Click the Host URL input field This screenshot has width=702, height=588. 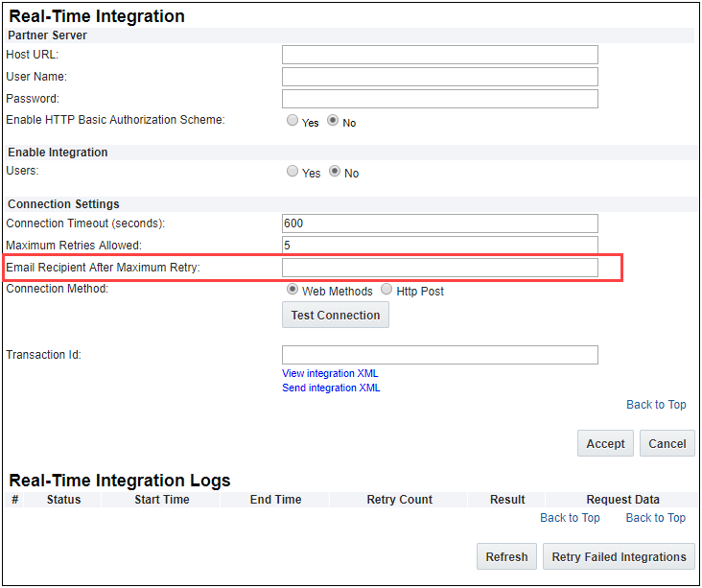coord(439,55)
